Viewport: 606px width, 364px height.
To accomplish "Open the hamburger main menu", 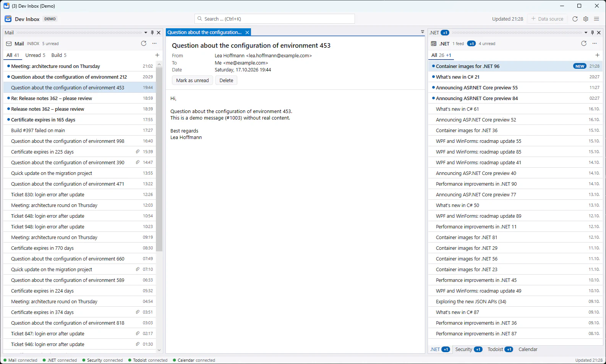I will 596,19.
